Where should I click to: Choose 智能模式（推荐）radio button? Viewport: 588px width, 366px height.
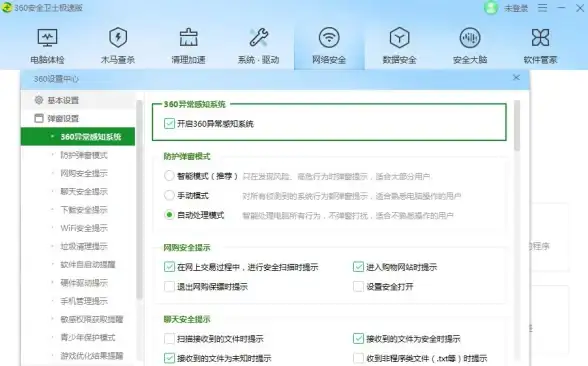(x=169, y=176)
